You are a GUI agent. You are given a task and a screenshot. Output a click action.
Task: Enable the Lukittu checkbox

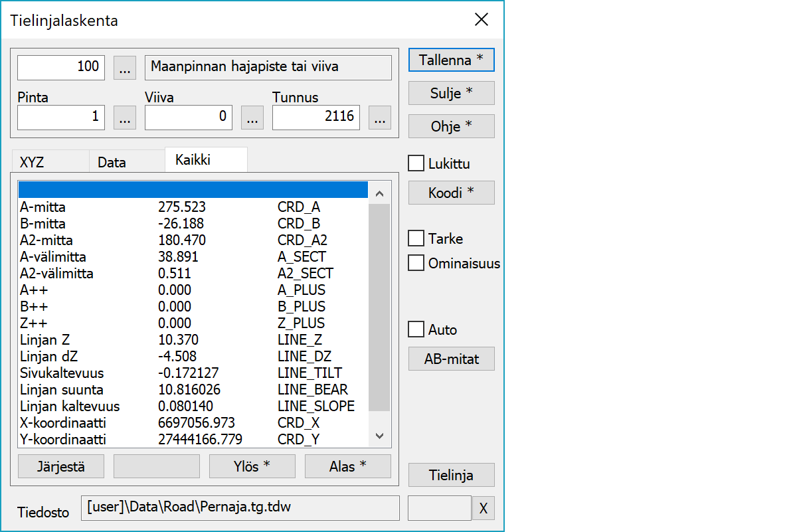click(x=416, y=163)
